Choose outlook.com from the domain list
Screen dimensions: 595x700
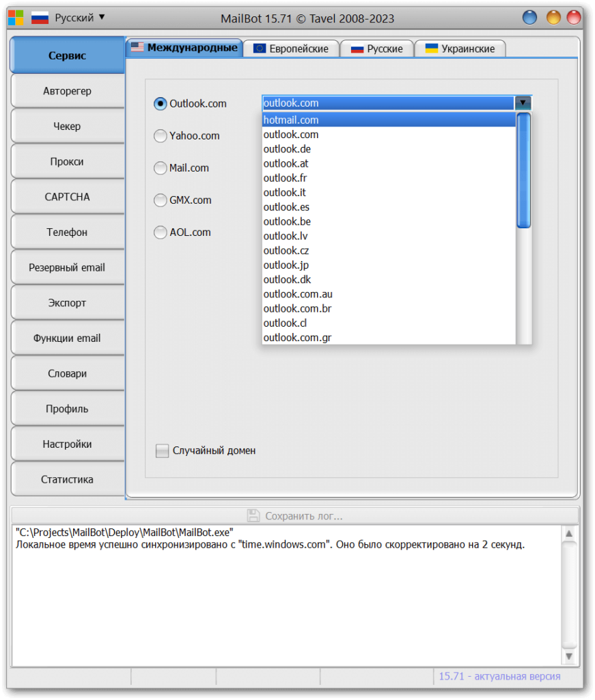pos(389,135)
